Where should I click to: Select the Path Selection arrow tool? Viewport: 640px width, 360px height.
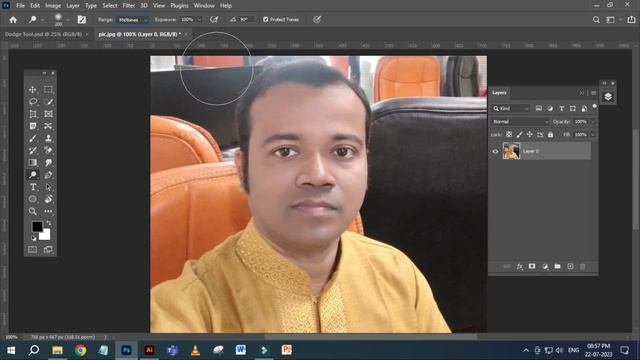48,187
